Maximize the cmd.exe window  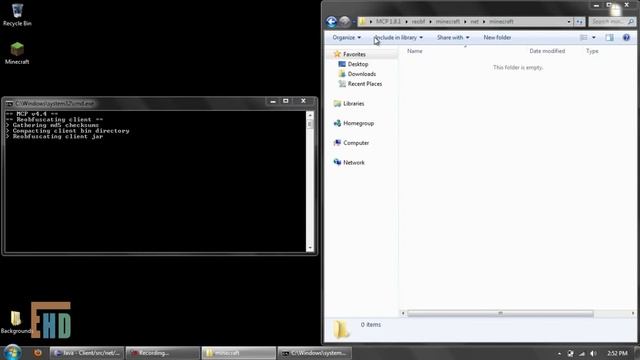pos(286,101)
